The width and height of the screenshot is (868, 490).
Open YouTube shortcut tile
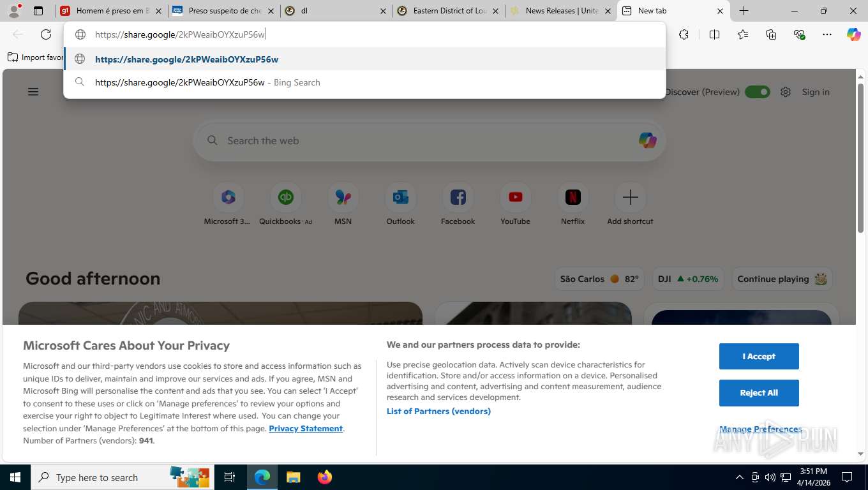coord(515,204)
